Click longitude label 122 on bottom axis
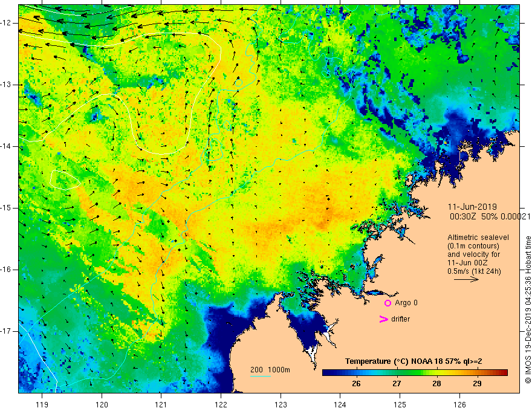Image resolution: width=532 pixels, height=411 pixels. (x=221, y=404)
